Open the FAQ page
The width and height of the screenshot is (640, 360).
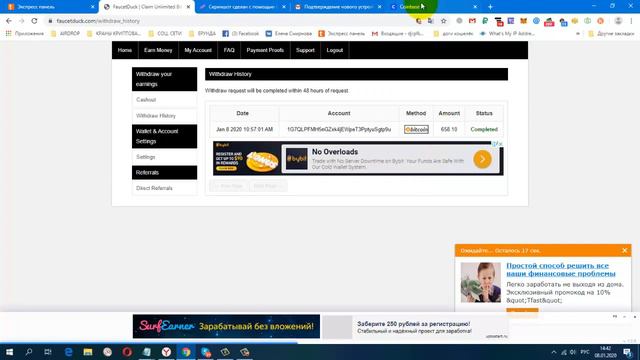click(229, 50)
